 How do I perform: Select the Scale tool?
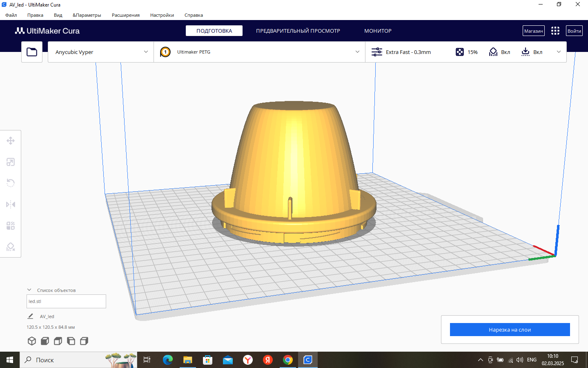tap(11, 162)
